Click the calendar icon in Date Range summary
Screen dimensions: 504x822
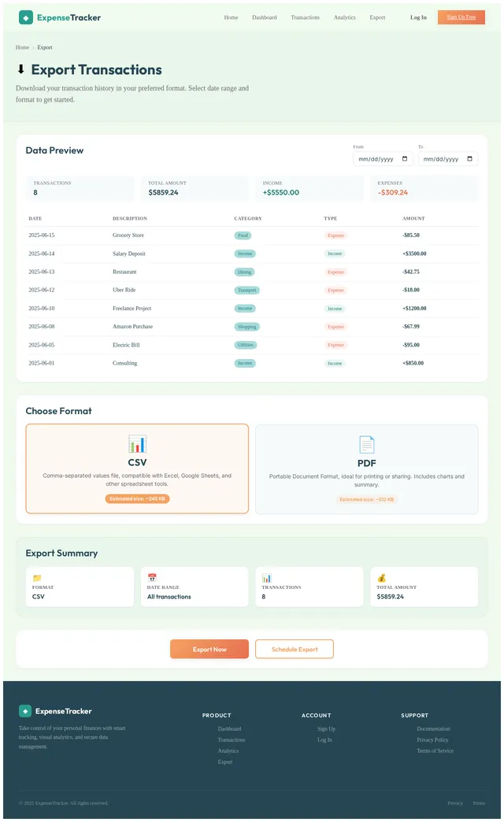pyautogui.click(x=151, y=578)
